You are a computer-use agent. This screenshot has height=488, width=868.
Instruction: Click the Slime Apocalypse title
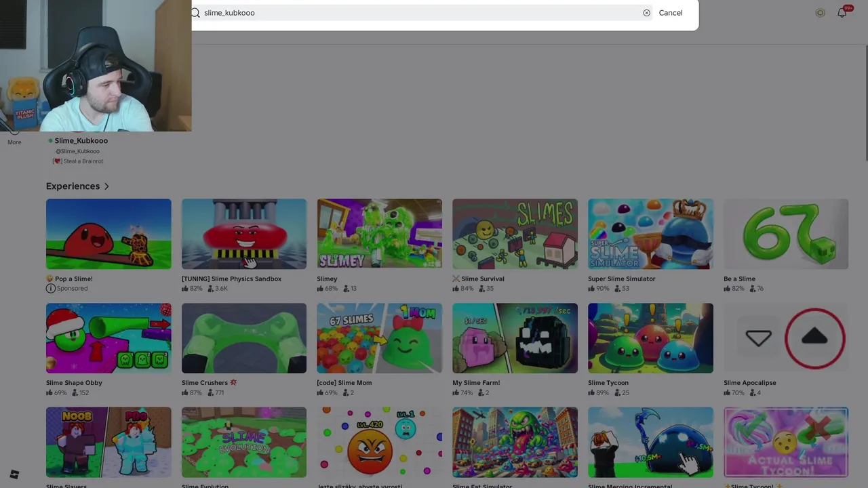click(749, 383)
